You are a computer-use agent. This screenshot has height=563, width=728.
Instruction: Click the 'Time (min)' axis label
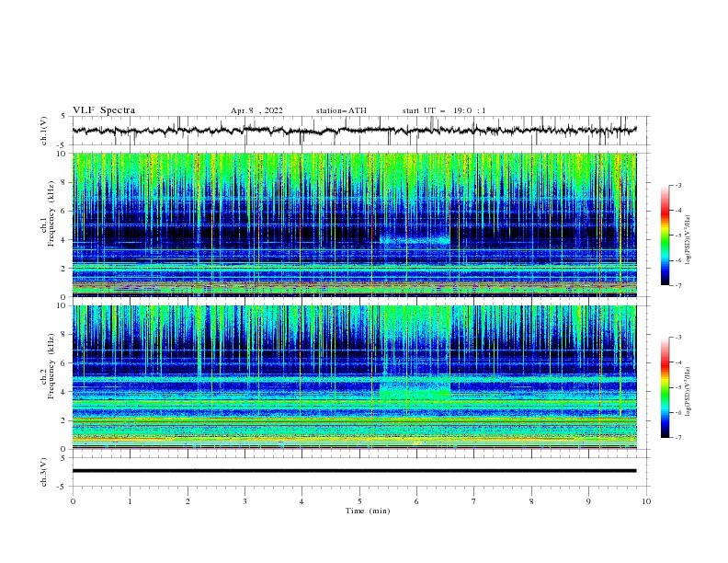[x=368, y=511]
